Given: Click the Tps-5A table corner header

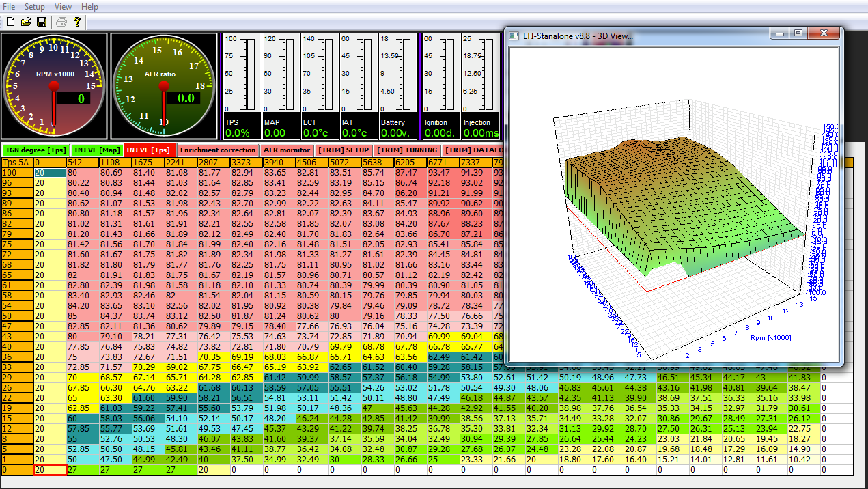Looking at the screenshot, I should click(17, 163).
